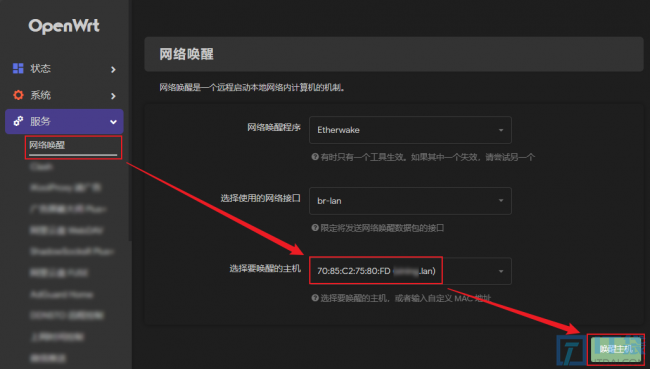Click the 选择使用的网络接口 label

click(260, 198)
